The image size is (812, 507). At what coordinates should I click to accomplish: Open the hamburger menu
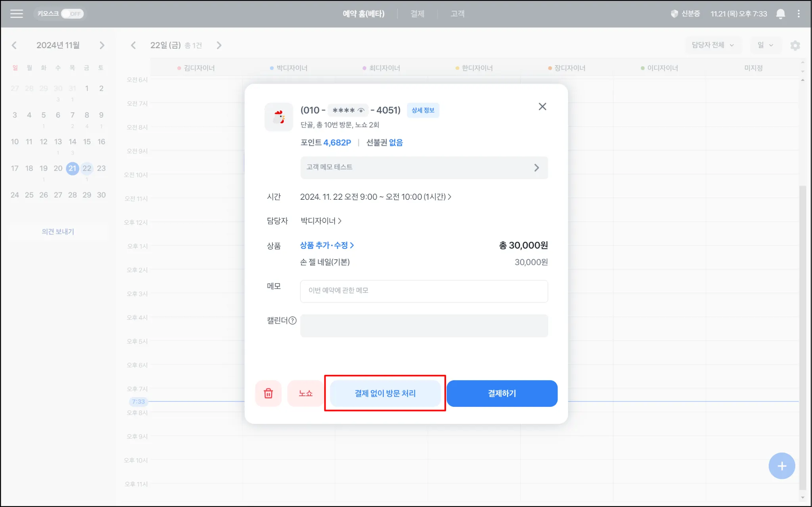(16, 14)
